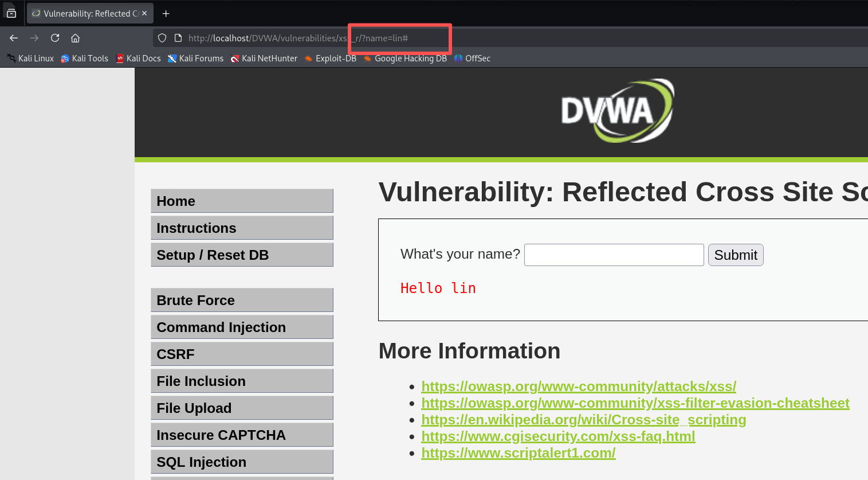Click the Vulnerability: Reflected Cross Site heading

click(x=623, y=192)
